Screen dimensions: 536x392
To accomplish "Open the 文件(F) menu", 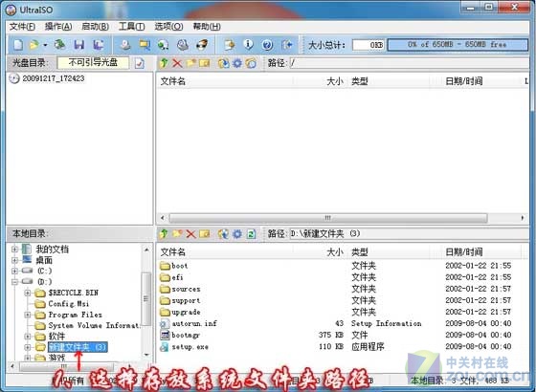I will click(22, 27).
